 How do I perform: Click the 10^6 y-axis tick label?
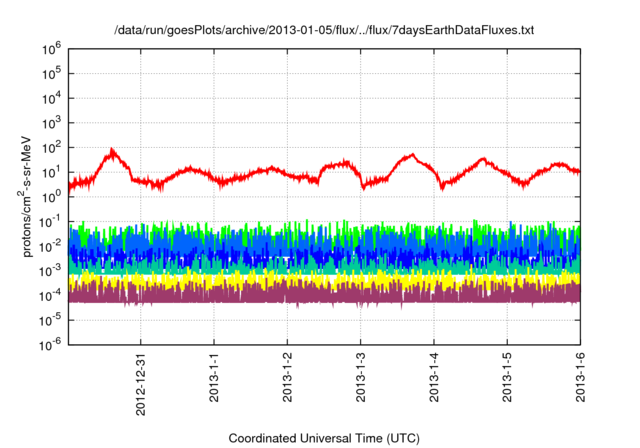[51, 49]
